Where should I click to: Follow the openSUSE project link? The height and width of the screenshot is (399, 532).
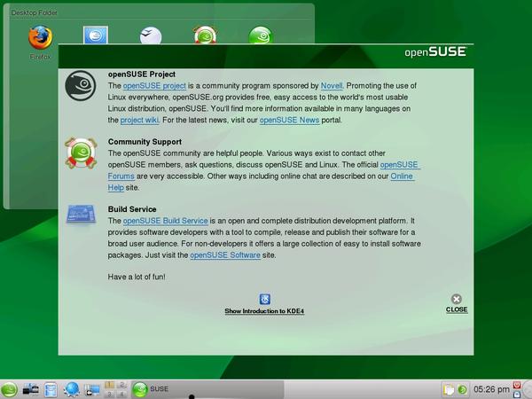click(x=154, y=86)
